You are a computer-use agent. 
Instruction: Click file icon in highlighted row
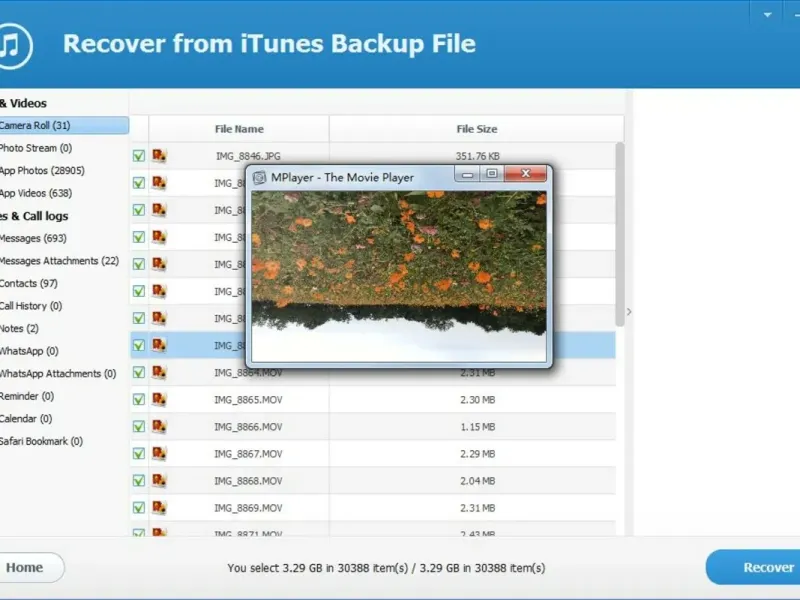[159, 345]
